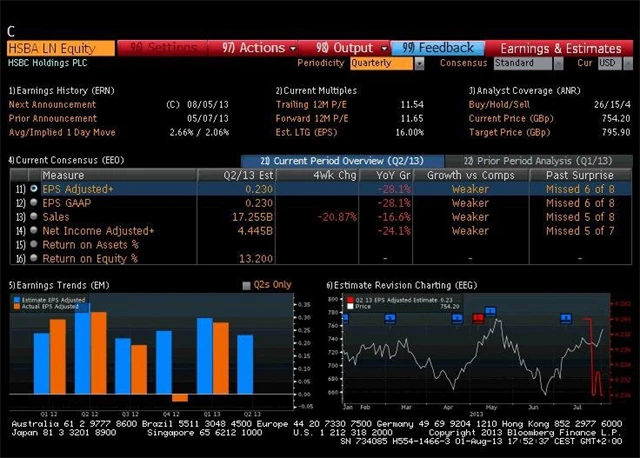
Task: Open Earnings History (ERN) section
Action: pyautogui.click(x=62, y=91)
